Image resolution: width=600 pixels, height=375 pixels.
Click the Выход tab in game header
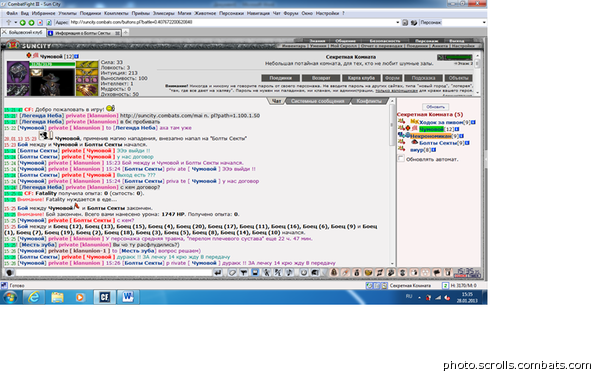tap(457, 41)
